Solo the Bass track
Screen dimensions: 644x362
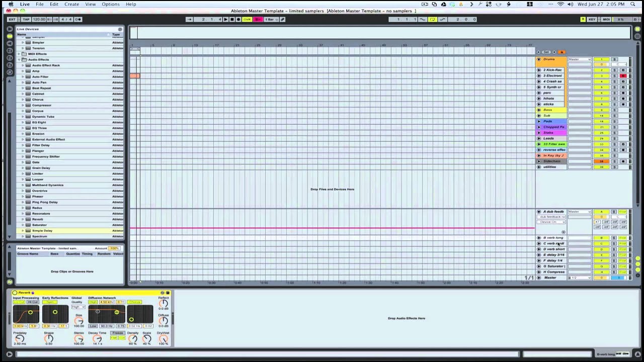614,110
